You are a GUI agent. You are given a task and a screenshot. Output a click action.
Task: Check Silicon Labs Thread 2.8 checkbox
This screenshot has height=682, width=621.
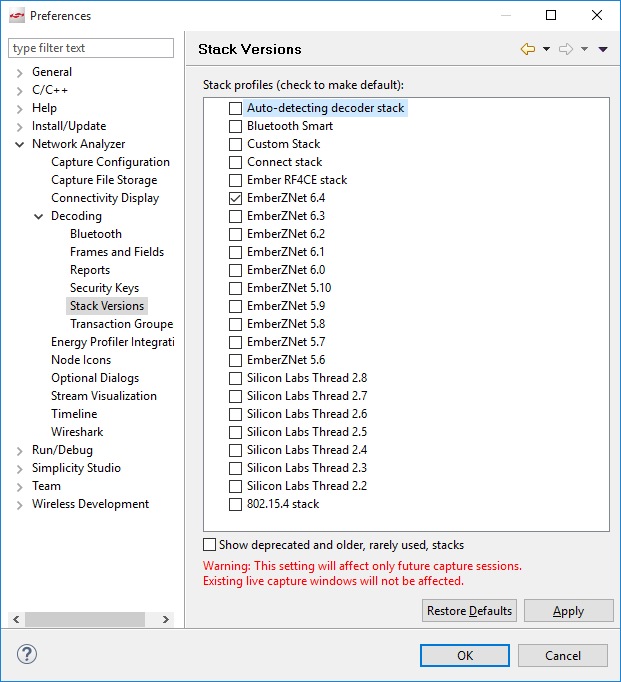(235, 378)
